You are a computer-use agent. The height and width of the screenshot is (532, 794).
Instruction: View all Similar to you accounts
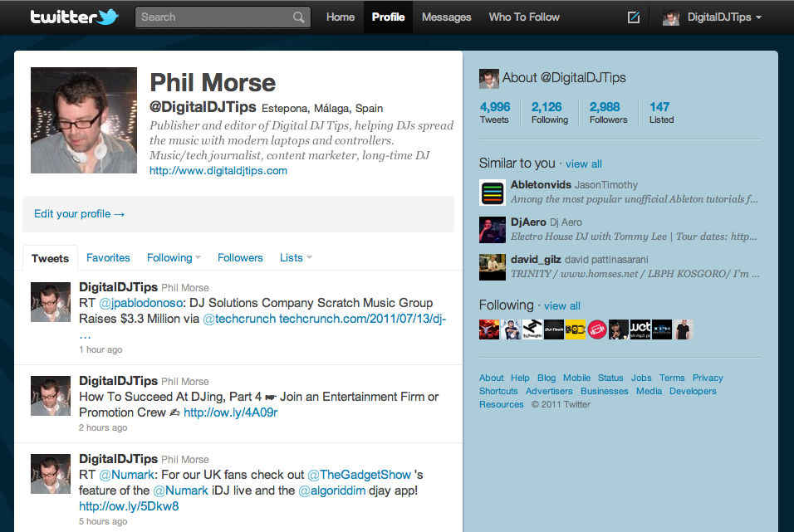pos(583,164)
